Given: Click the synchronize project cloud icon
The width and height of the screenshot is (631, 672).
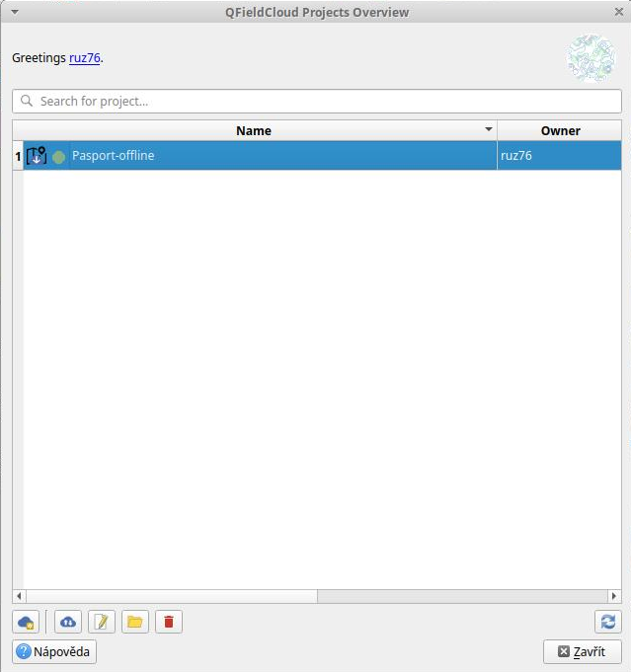Looking at the screenshot, I should tap(68, 622).
